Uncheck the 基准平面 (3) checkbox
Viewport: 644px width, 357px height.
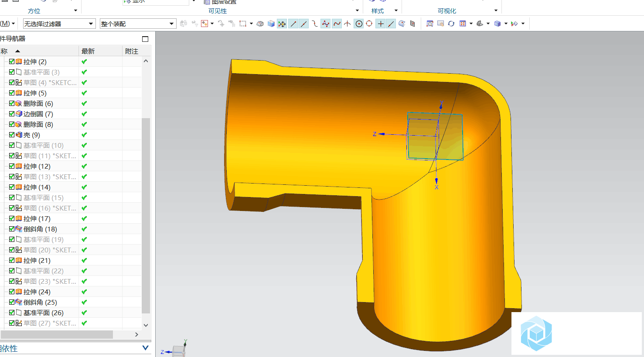coord(12,72)
